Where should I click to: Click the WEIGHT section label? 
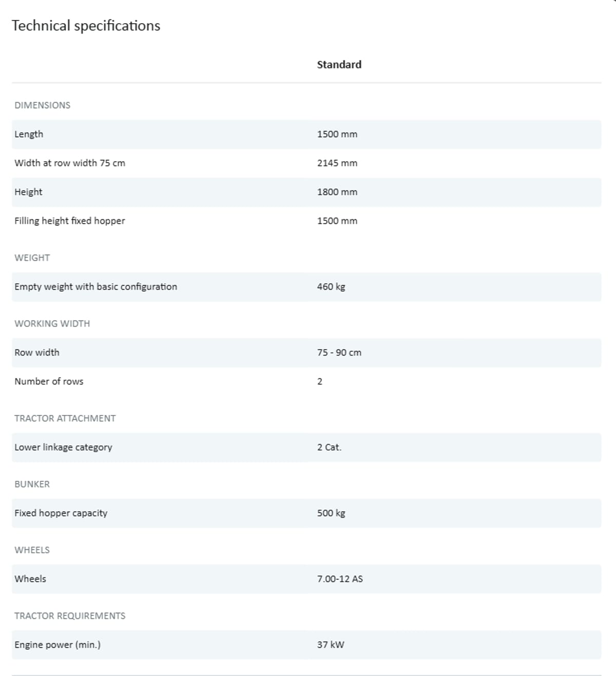(x=32, y=258)
